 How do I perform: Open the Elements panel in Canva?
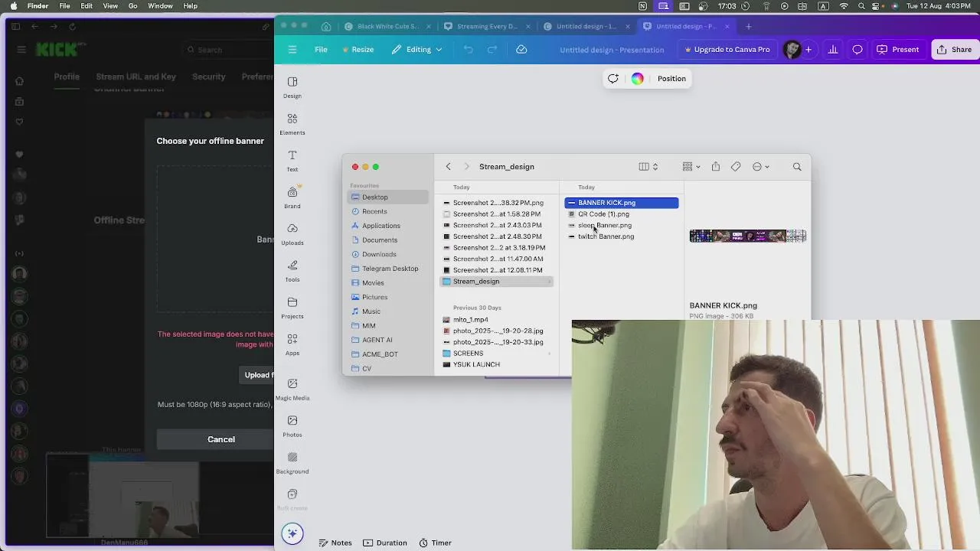click(x=292, y=124)
